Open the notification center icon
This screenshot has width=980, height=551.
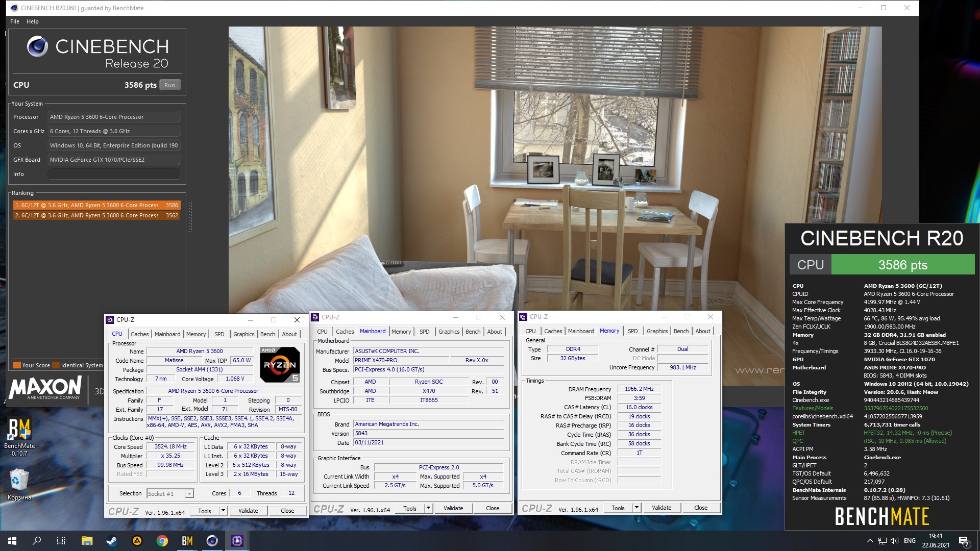point(964,541)
